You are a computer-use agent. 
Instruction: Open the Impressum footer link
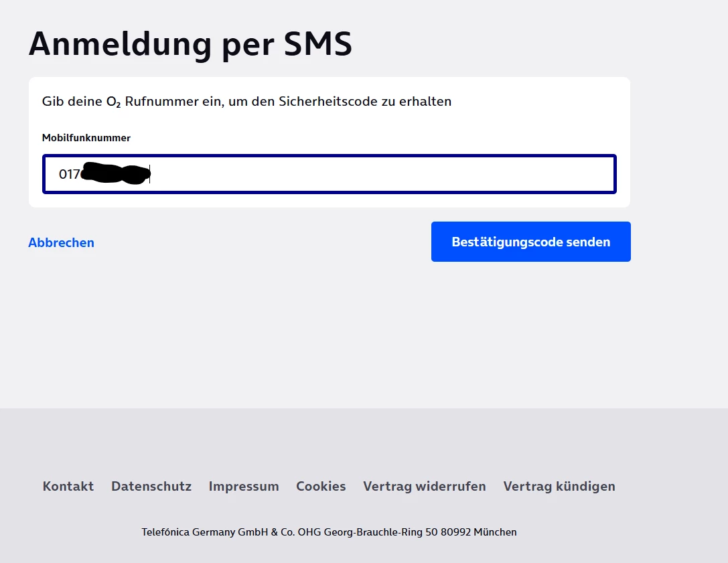pos(244,486)
